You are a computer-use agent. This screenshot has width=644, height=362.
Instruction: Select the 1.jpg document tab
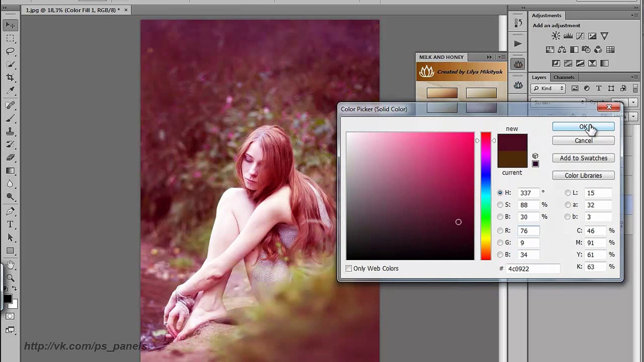[73, 10]
